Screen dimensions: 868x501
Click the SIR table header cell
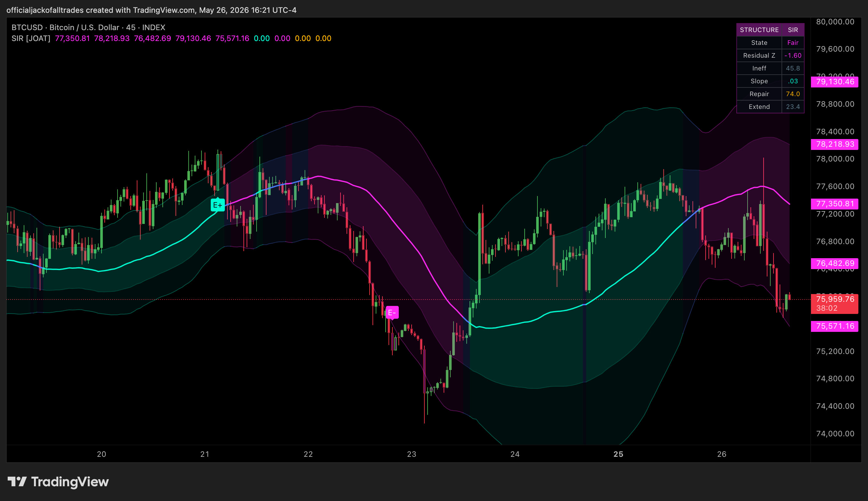793,30
